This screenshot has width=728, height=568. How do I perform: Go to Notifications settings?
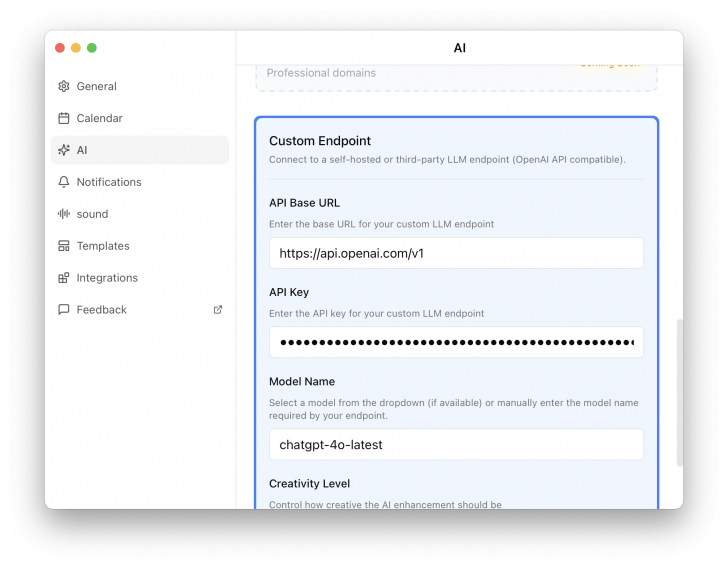[x=109, y=183]
